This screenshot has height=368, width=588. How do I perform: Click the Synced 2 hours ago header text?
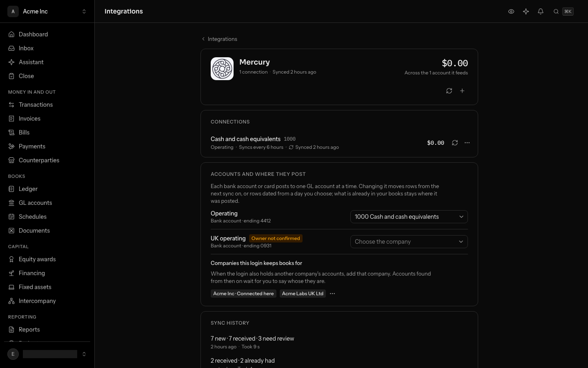(x=294, y=72)
